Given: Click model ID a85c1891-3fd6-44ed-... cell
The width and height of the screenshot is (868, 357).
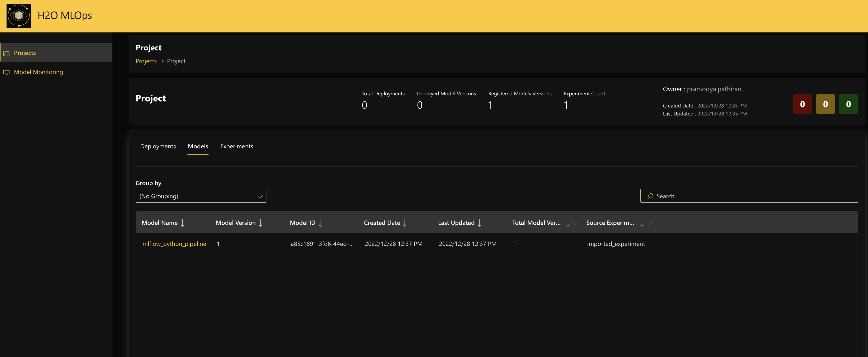Looking at the screenshot, I should pyautogui.click(x=322, y=244).
